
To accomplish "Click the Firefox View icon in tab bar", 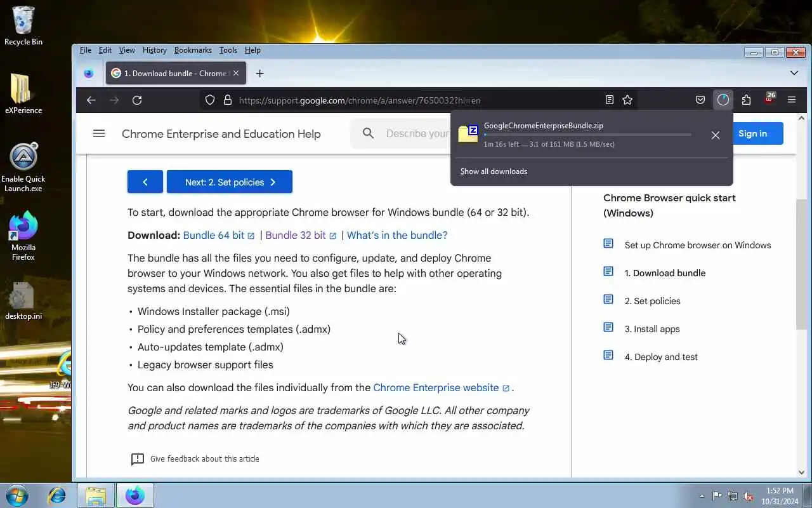I will (x=89, y=74).
